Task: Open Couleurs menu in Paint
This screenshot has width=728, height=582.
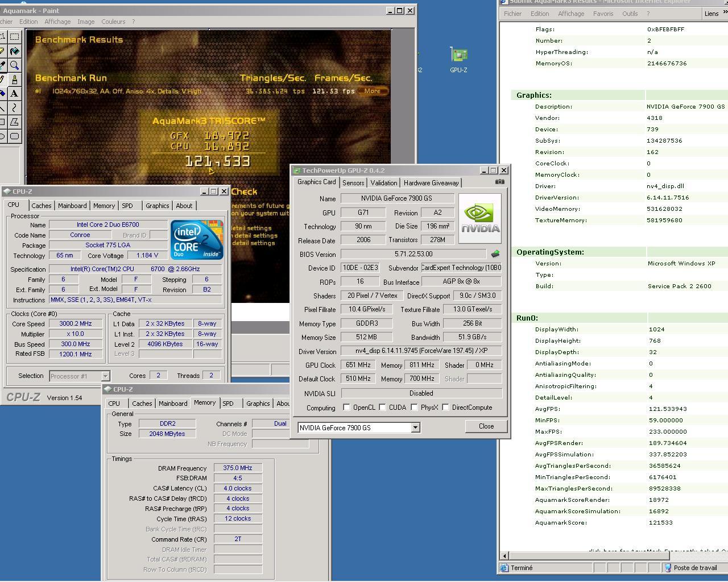Action: 113,22
